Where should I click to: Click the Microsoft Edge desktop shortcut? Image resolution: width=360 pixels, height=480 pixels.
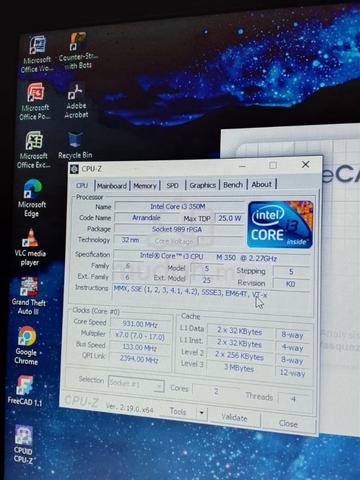click(x=32, y=199)
